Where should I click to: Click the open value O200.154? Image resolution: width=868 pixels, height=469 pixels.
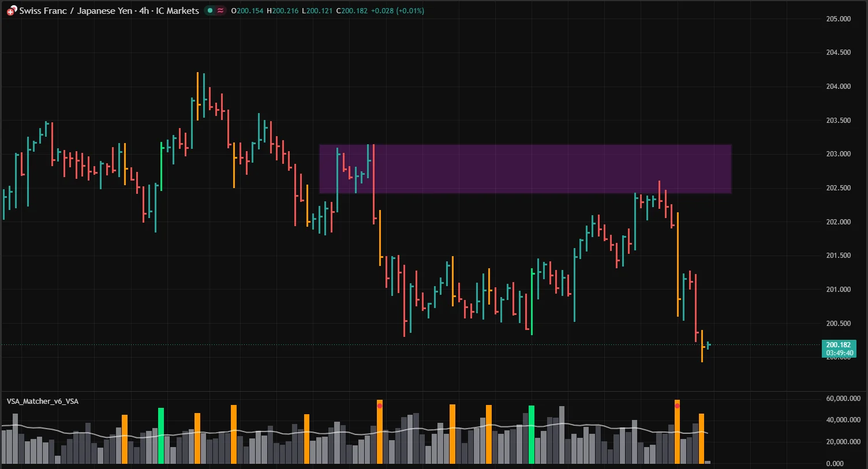pyautogui.click(x=246, y=11)
